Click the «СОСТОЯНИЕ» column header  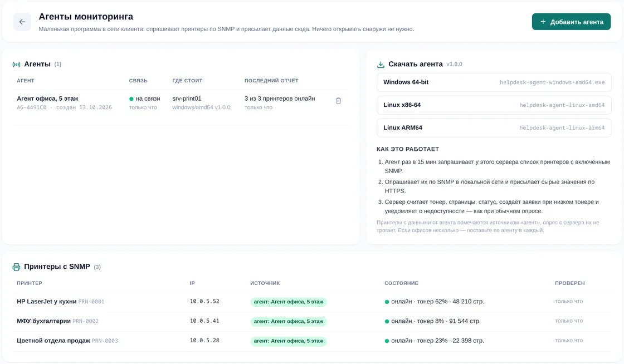(401, 283)
